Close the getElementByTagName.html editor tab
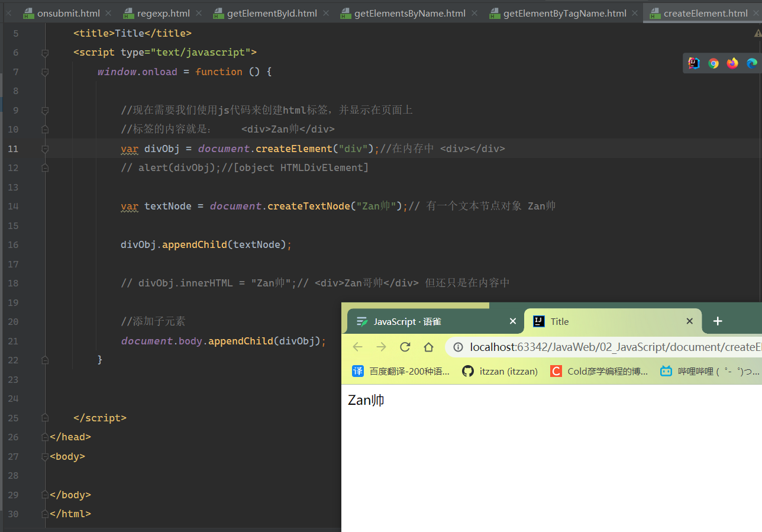Viewport: 762px width, 532px height. [635, 13]
